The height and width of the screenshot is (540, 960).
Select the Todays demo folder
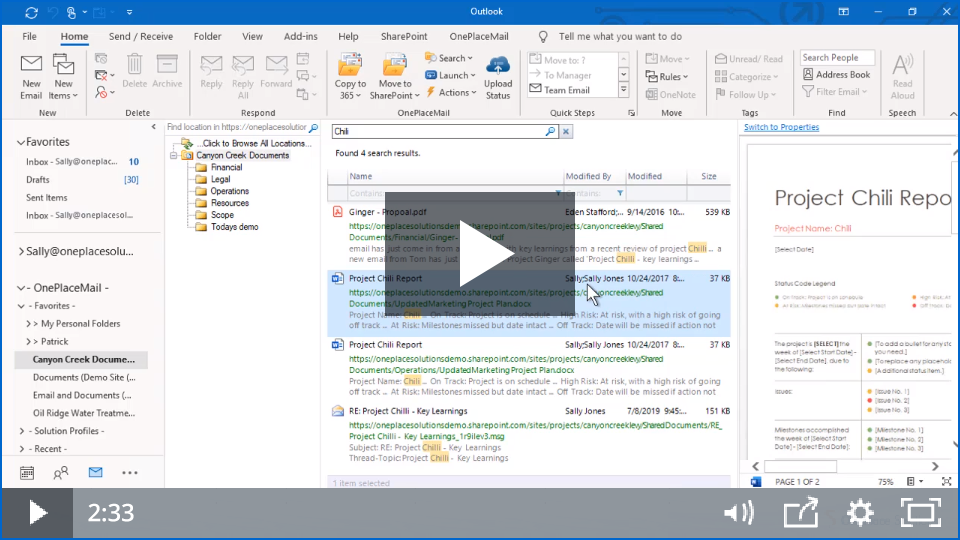pos(234,227)
